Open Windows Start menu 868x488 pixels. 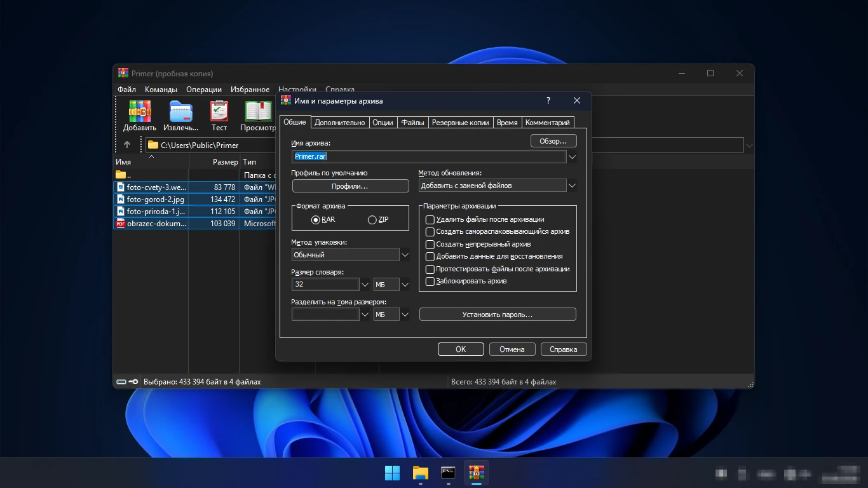click(x=393, y=473)
